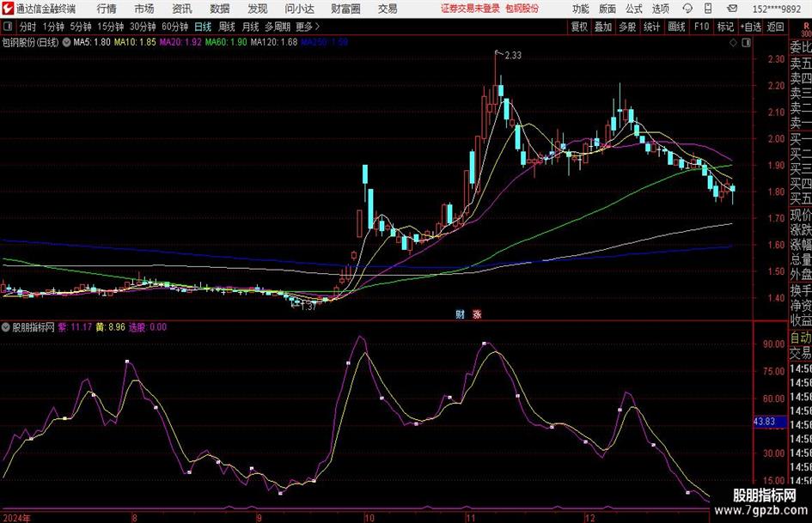Open the 多周期 multi-period view
The width and height of the screenshot is (812, 523).
click(278, 27)
